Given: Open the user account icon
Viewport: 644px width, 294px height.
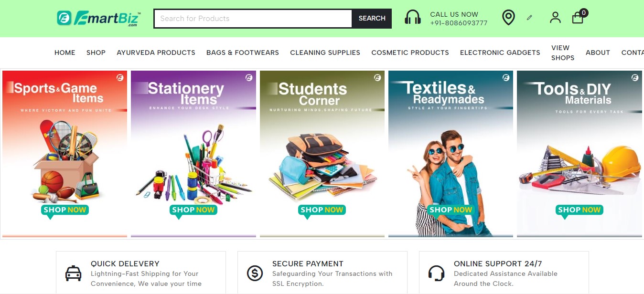Looking at the screenshot, I should click(x=555, y=18).
